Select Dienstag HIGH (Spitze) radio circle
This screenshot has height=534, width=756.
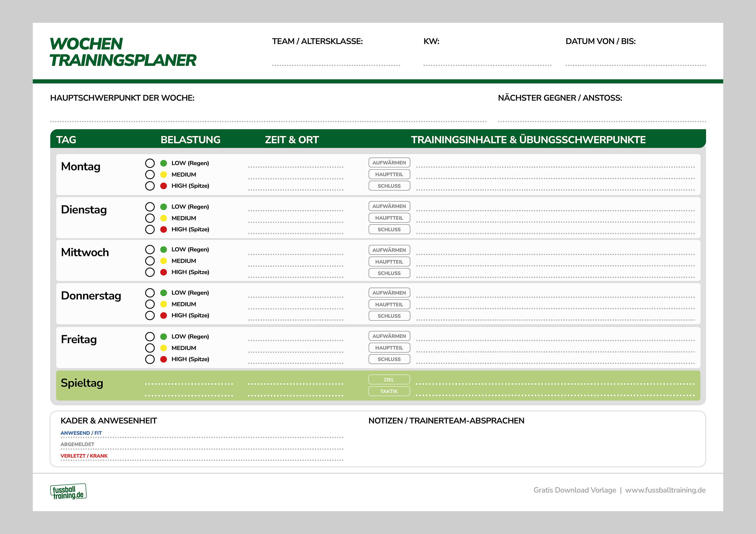150,229
